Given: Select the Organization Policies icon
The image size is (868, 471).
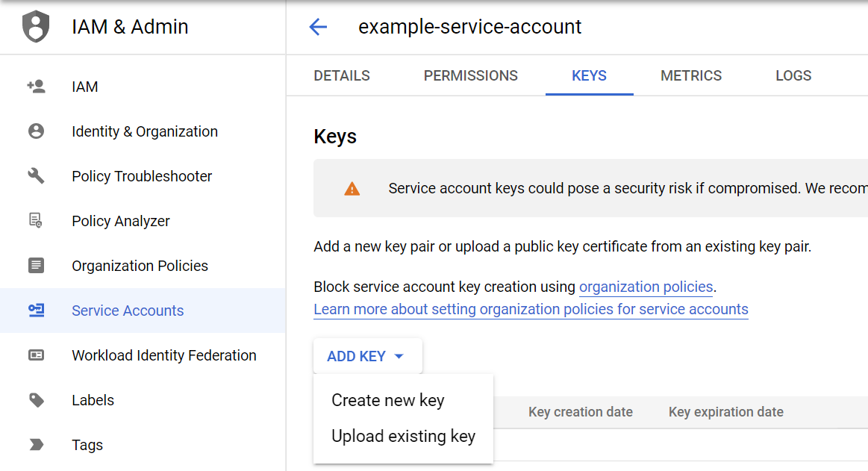Looking at the screenshot, I should tap(36, 265).
